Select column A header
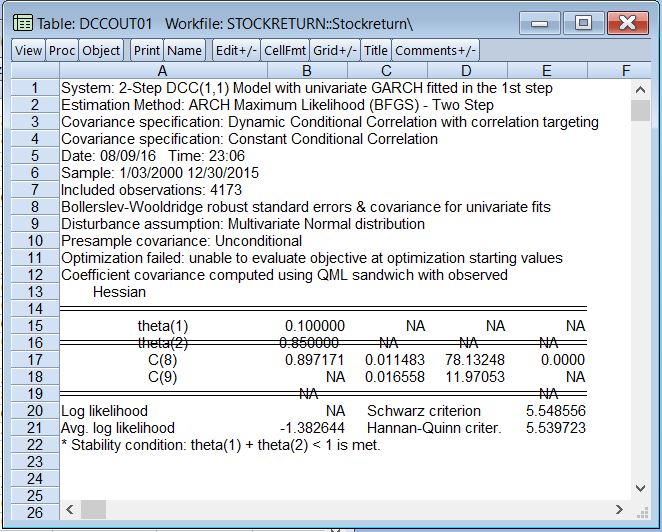Screen dimensions: 662x532 pyautogui.click(x=163, y=70)
